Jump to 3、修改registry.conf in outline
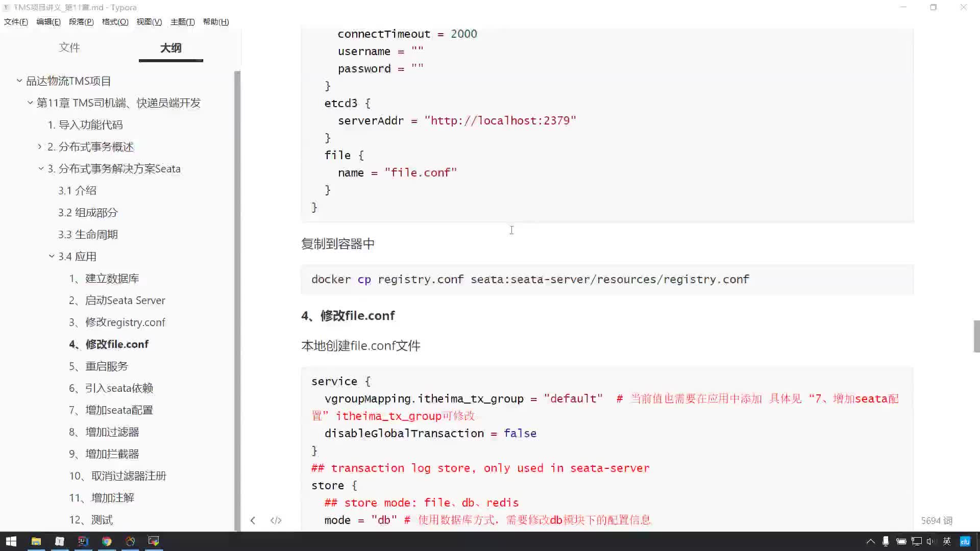Screen dimensions: 980x551 coord(117,322)
